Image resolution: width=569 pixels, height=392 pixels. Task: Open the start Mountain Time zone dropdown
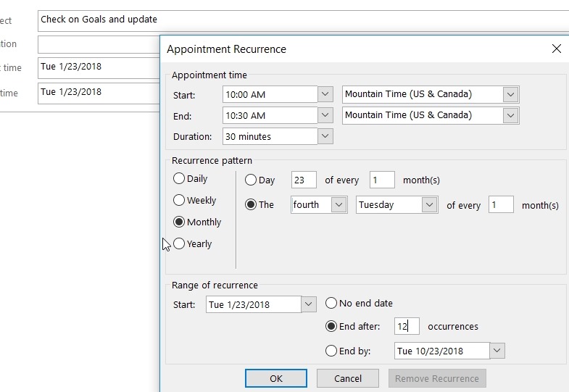511,94
